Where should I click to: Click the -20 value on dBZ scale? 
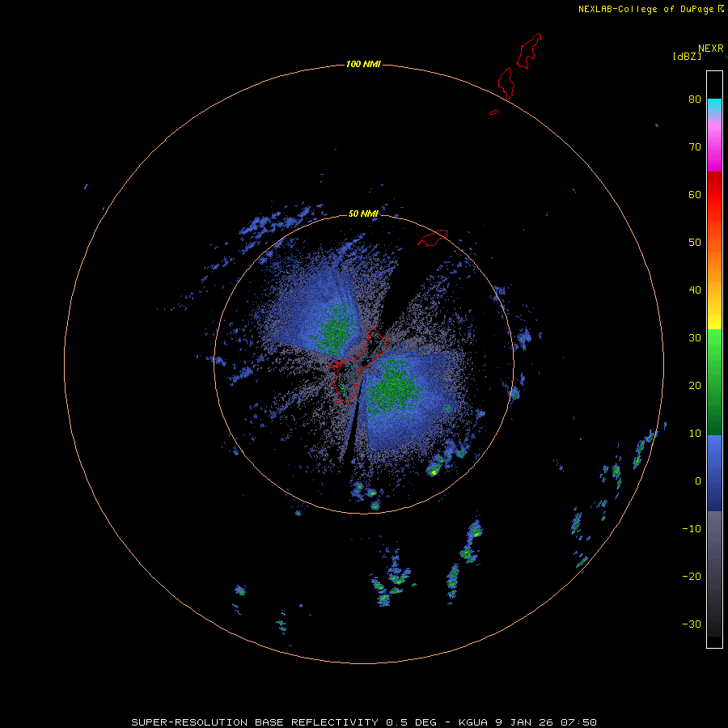692,576
